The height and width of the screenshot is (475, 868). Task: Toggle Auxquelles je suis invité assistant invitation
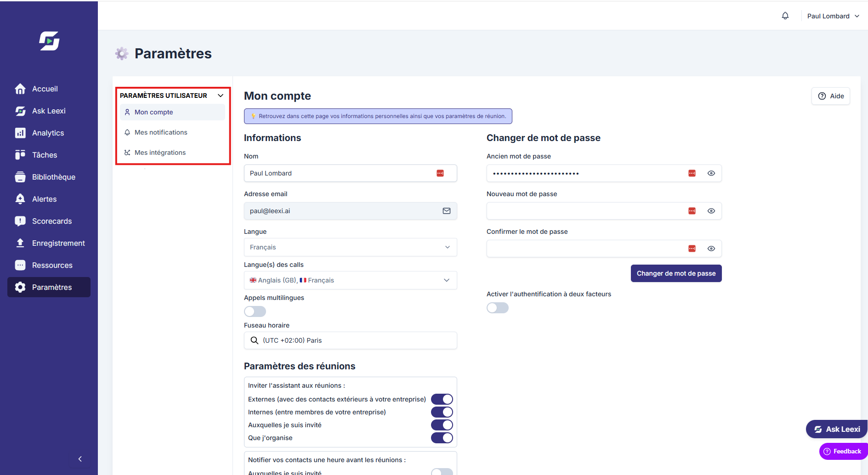(x=442, y=425)
